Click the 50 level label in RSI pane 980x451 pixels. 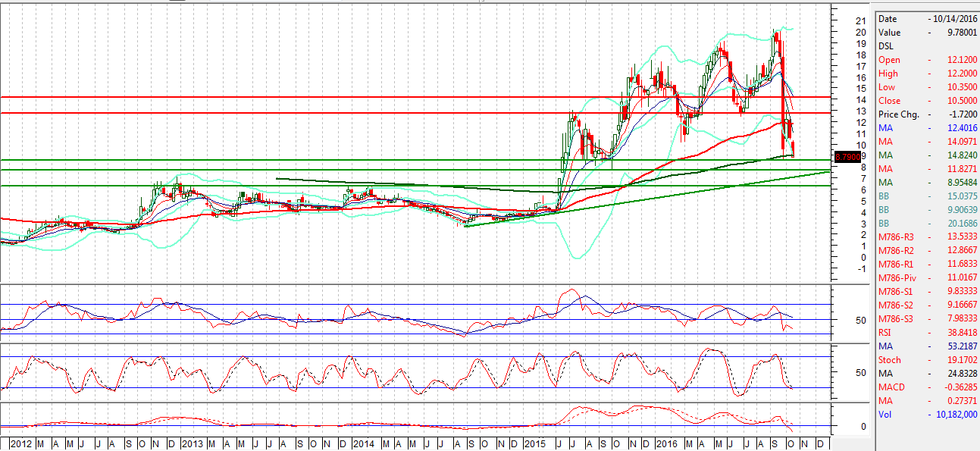pyautogui.click(x=860, y=321)
